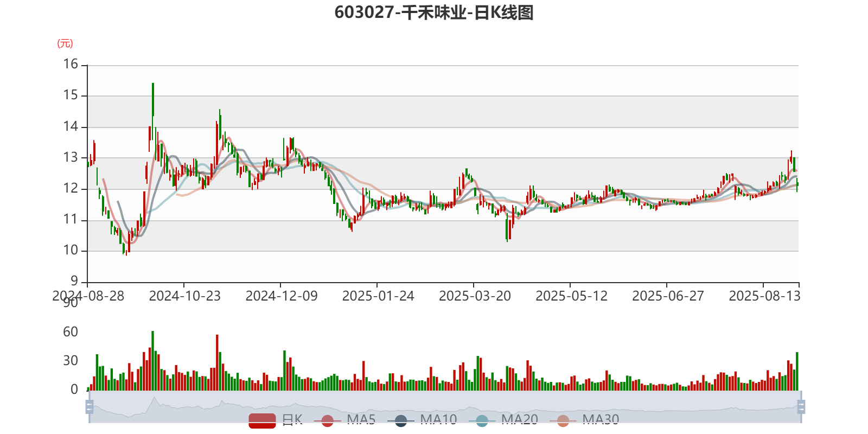Grab the right data zoom slider handle

[x=801, y=406]
